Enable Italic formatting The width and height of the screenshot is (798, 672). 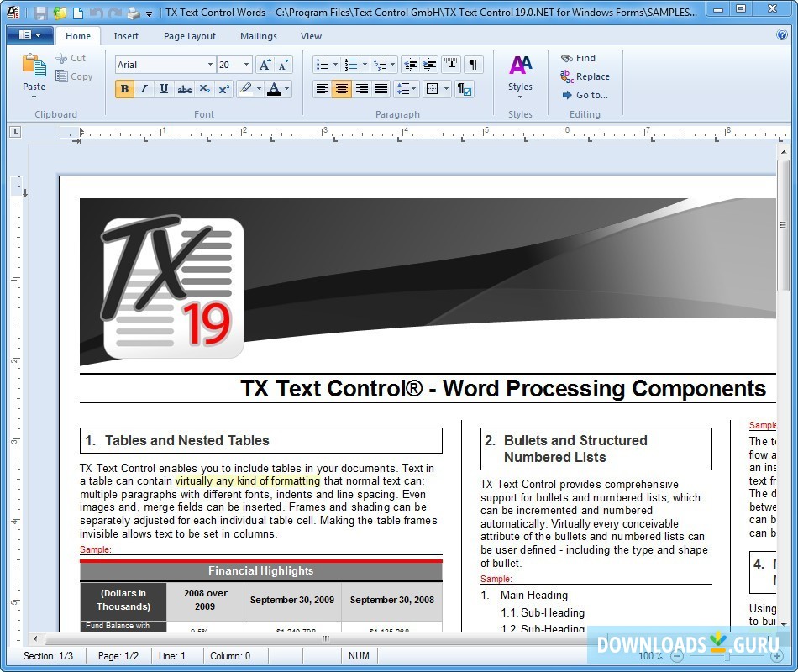click(144, 88)
